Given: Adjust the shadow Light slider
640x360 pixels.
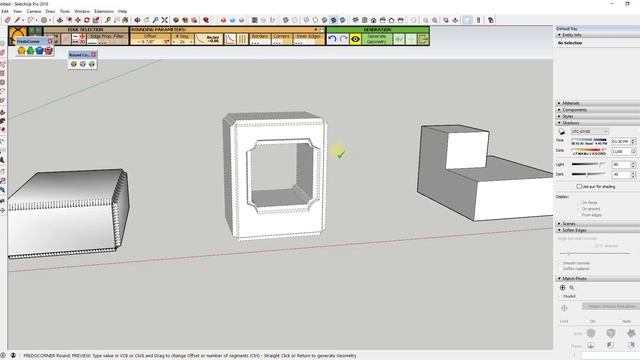Looking at the screenshot, I should 589,164.
